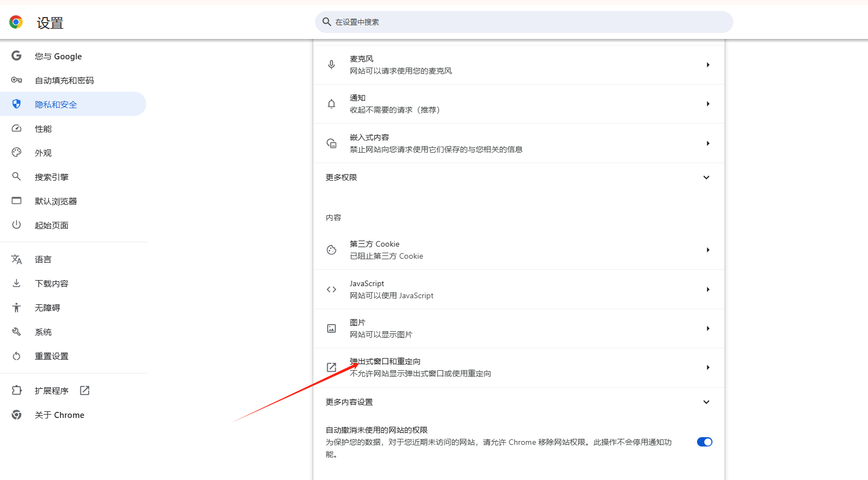Viewport: 868px width, 480px height.
Task: Click the Chrome icon for 关于 Chrome
Action: point(16,415)
